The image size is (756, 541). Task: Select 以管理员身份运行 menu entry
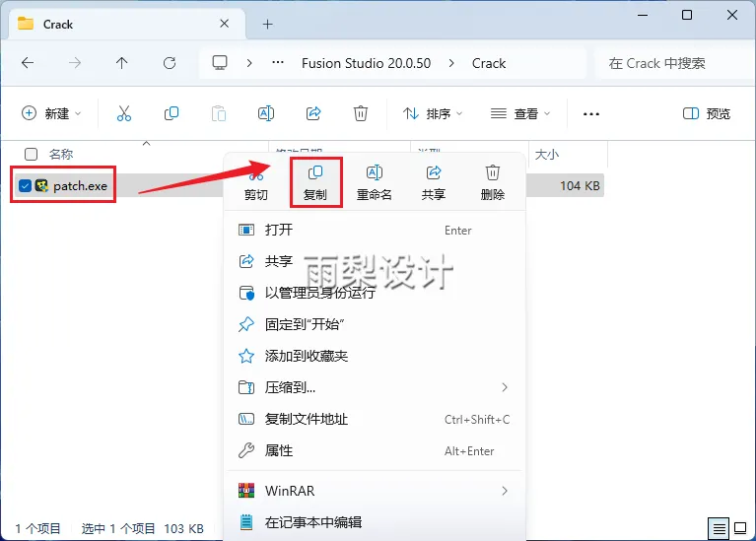point(376,293)
